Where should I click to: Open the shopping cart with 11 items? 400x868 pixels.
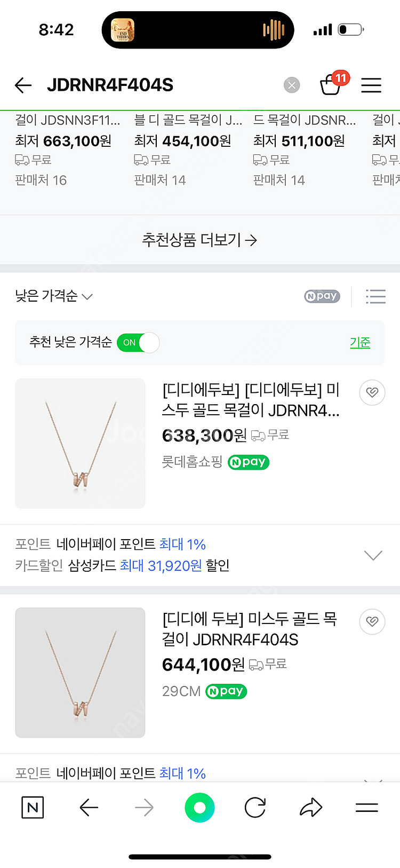click(x=331, y=85)
